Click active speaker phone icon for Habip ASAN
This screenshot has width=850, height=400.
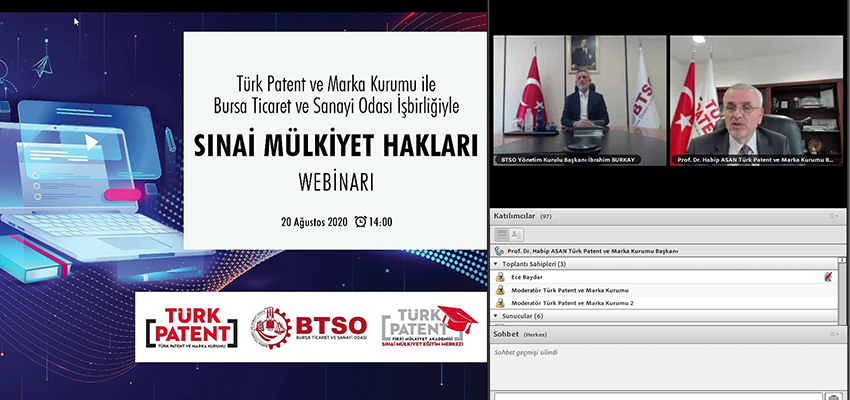point(499,251)
